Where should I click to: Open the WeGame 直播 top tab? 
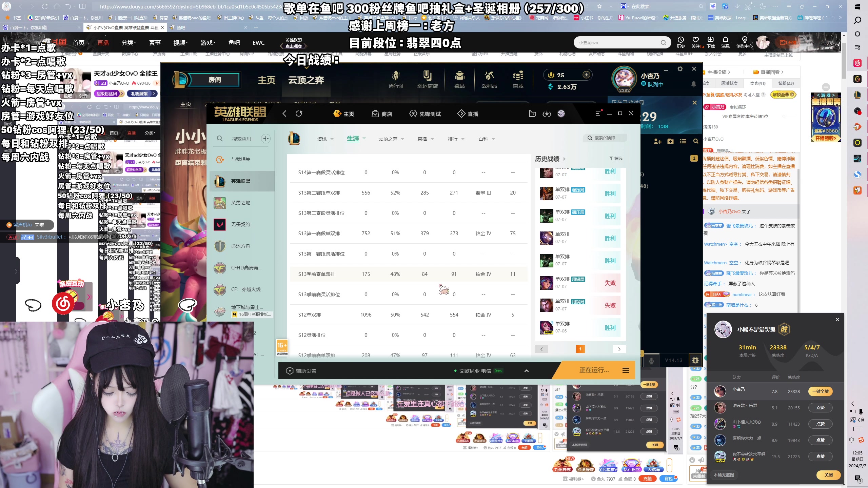pyautogui.click(x=468, y=114)
